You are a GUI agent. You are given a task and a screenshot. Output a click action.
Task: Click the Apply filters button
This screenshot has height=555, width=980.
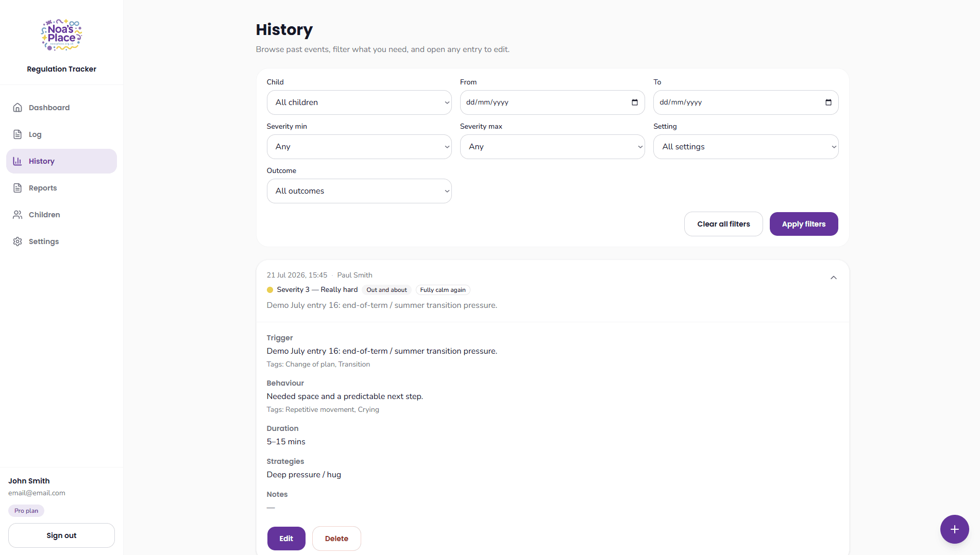(804, 224)
